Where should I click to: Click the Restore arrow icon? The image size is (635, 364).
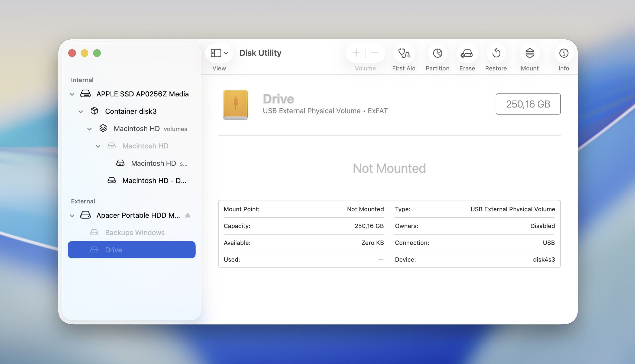click(x=496, y=53)
